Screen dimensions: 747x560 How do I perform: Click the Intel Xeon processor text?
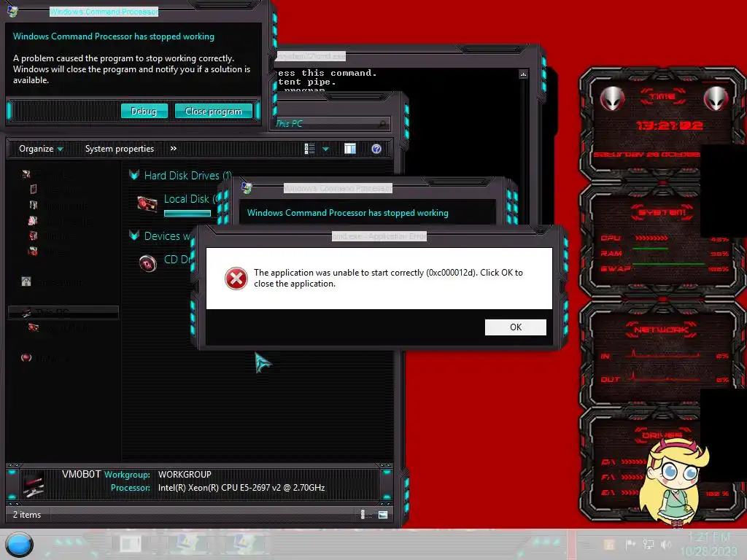tap(241, 488)
